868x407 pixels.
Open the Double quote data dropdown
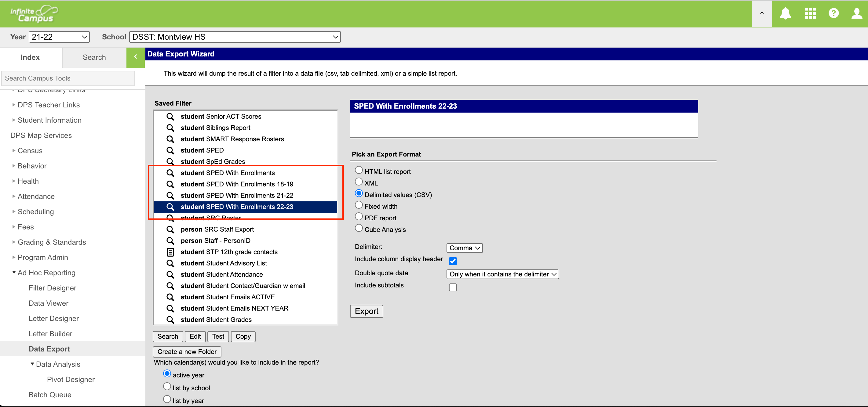click(x=502, y=274)
